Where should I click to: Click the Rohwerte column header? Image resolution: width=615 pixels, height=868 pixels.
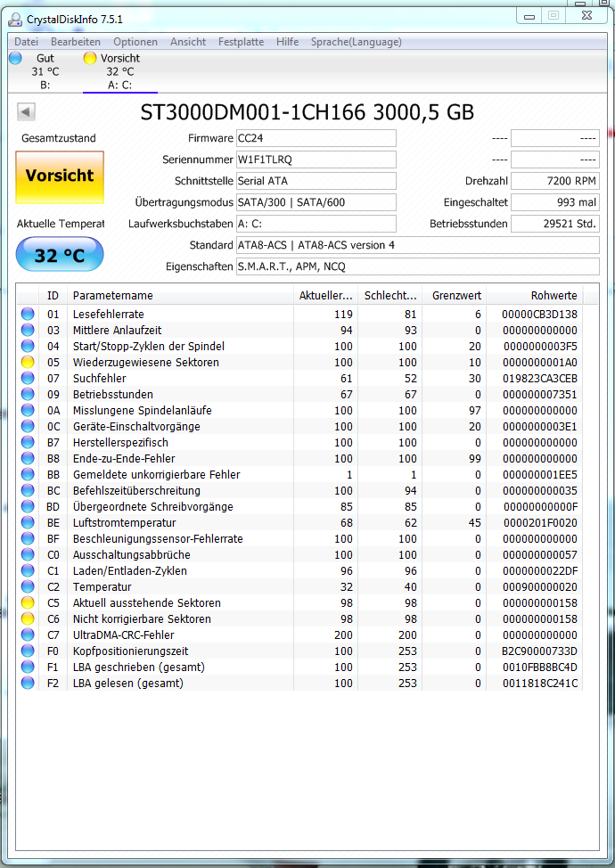point(534,296)
